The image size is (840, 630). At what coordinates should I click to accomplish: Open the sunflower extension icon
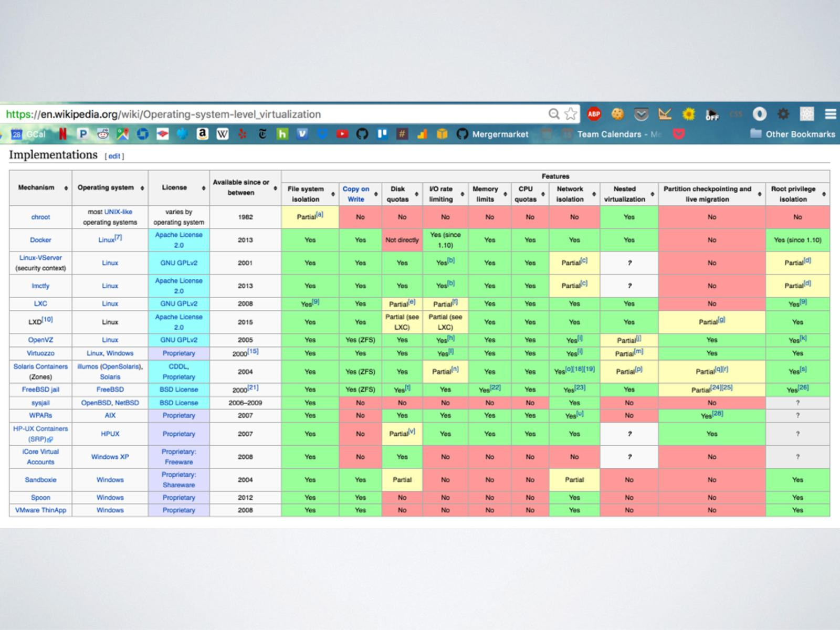(x=689, y=114)
